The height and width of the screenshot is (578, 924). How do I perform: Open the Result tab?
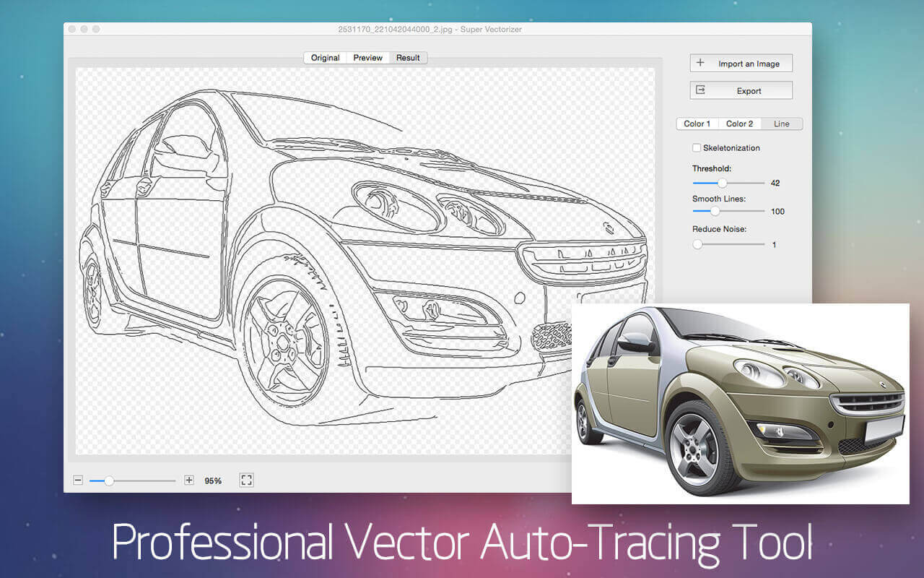[408, 58]
